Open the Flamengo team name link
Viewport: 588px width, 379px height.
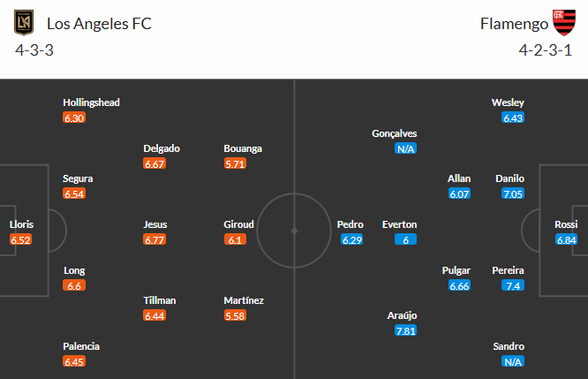click(511, 24)
